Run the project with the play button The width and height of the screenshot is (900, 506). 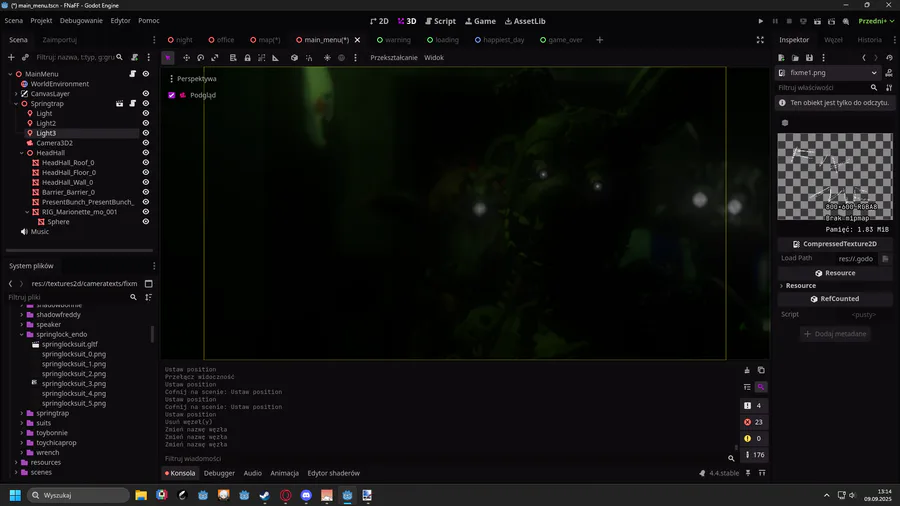(761, 21)
